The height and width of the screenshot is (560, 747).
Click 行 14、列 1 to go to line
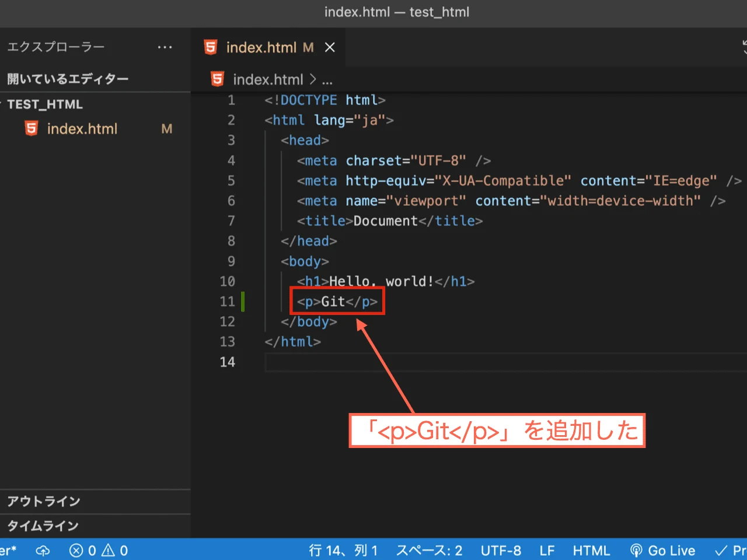coord(343,550)
